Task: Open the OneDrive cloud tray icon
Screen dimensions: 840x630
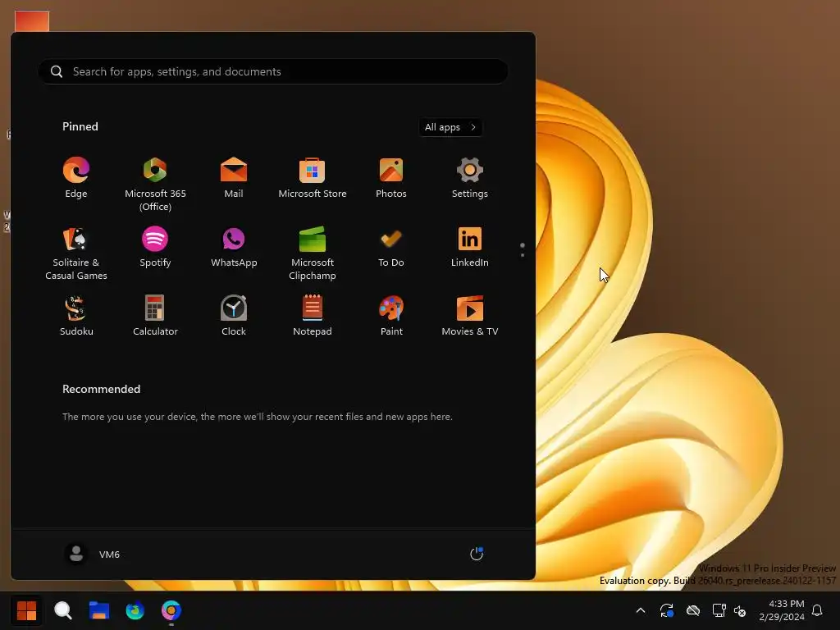Action: click(x=692, y=610)
